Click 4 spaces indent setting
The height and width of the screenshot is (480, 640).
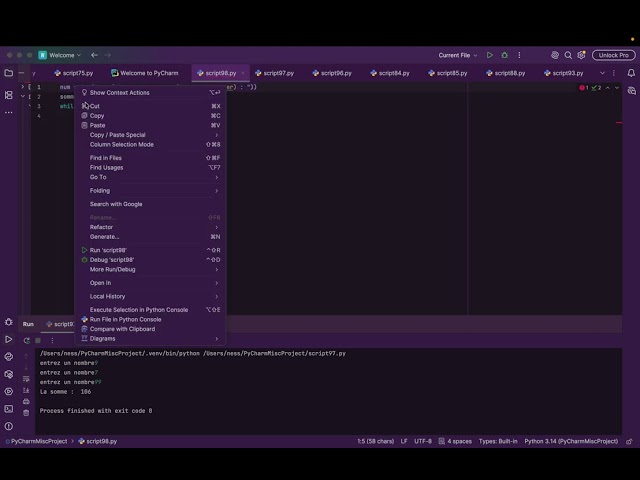point(455,441)
